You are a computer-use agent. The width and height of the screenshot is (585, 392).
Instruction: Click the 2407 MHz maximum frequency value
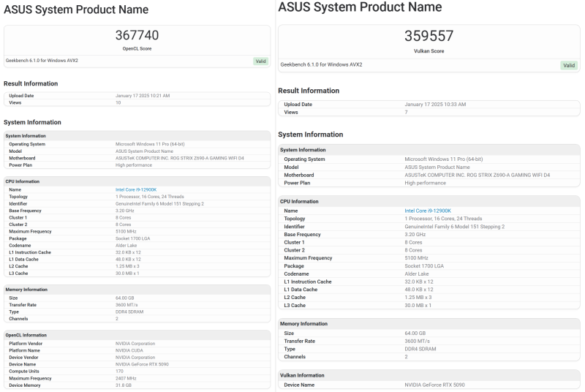[127, 378]
